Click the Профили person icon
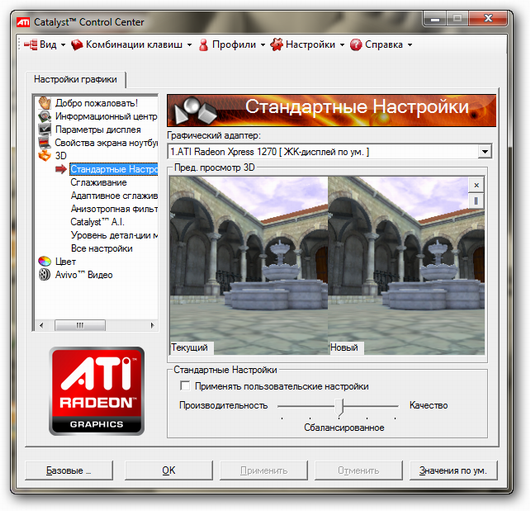The image size is (530, 511). tap(203, 45)
